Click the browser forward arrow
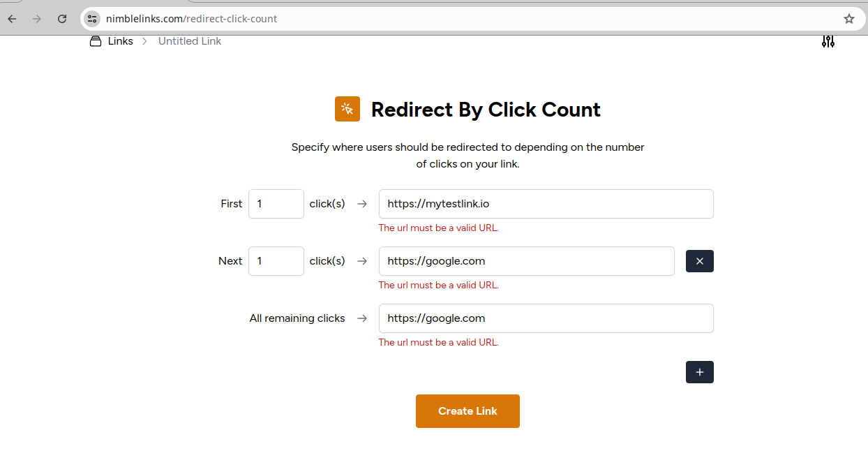 point(37,19)
